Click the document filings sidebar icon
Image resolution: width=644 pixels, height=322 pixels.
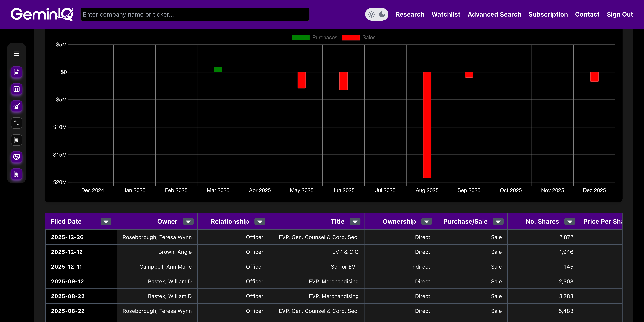17,72
